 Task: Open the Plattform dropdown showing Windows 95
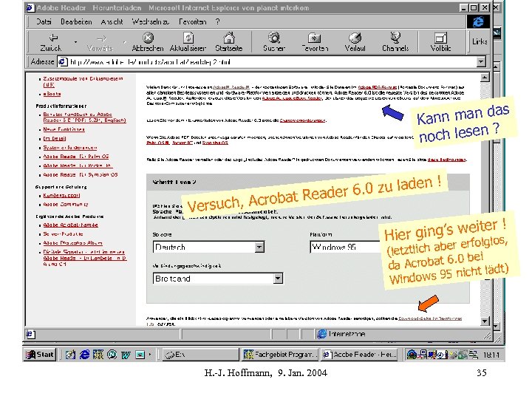coord(345,247)
